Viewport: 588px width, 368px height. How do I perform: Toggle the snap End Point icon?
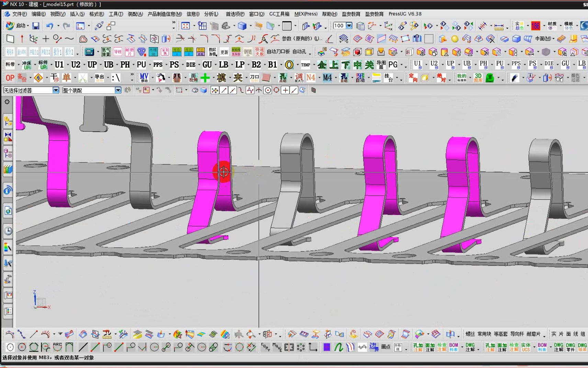point(224,90)
